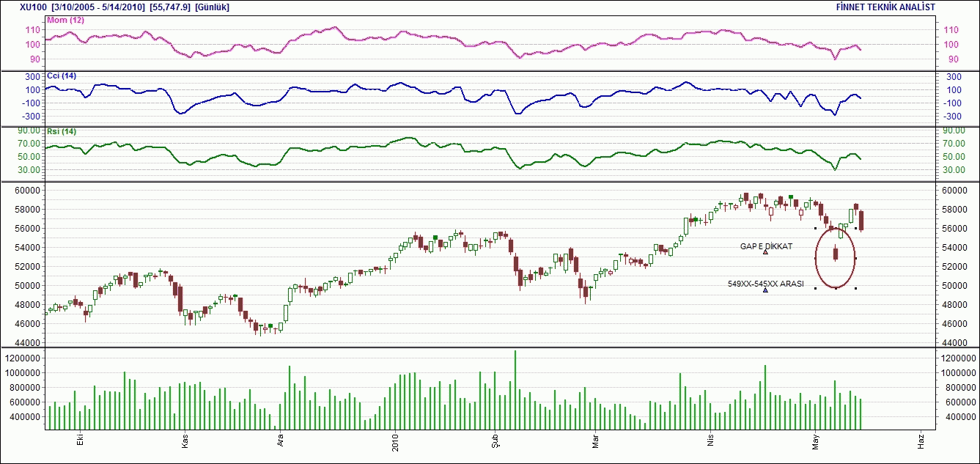Image resolution: width=980 pixels, height=464 pixels.
Task: Click the triangle marker under 549XX-545XX ARASI
Action: pos(765,290)
